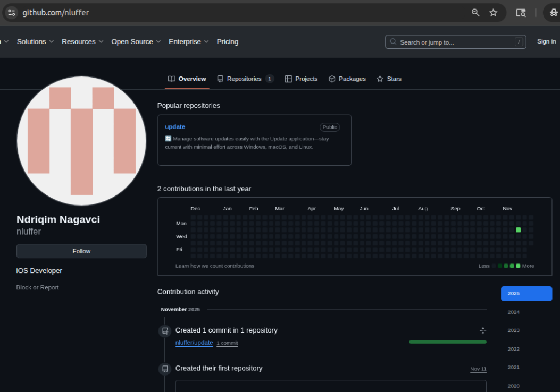This screenshot has width=560, height=392.
Task: Collapse the commit activity details icon
Action: coord(483,330)
